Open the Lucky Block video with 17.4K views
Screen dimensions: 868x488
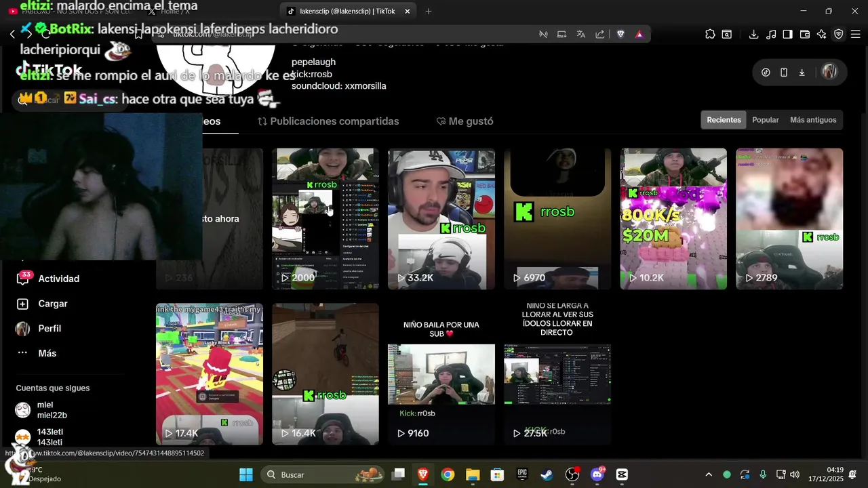pos(210,374)
